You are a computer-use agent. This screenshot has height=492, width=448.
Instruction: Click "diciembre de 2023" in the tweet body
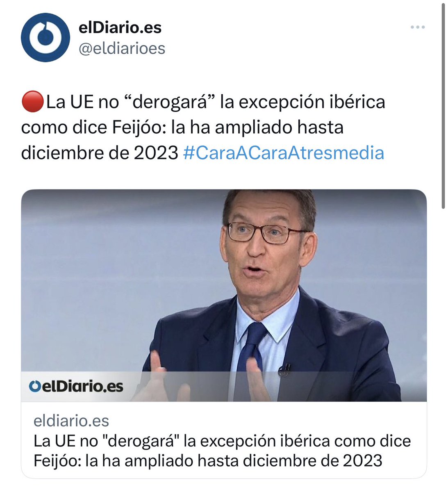click(100, 153)
